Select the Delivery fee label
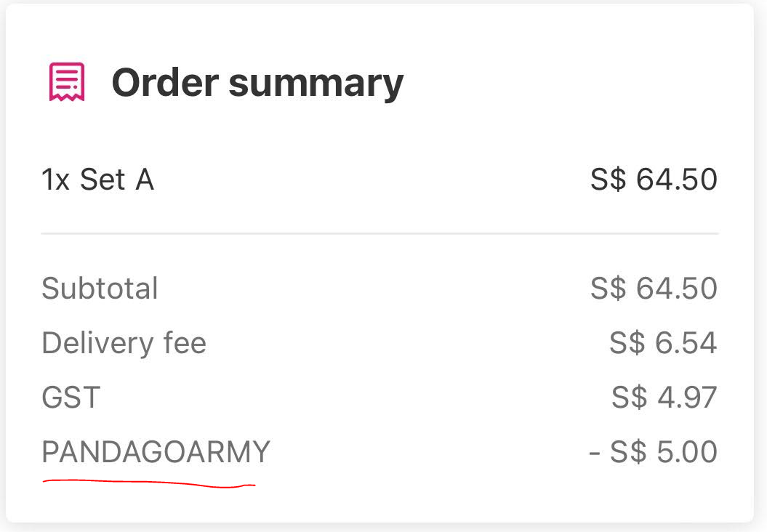This screenshot has width=767, height=532. (124, 343)
